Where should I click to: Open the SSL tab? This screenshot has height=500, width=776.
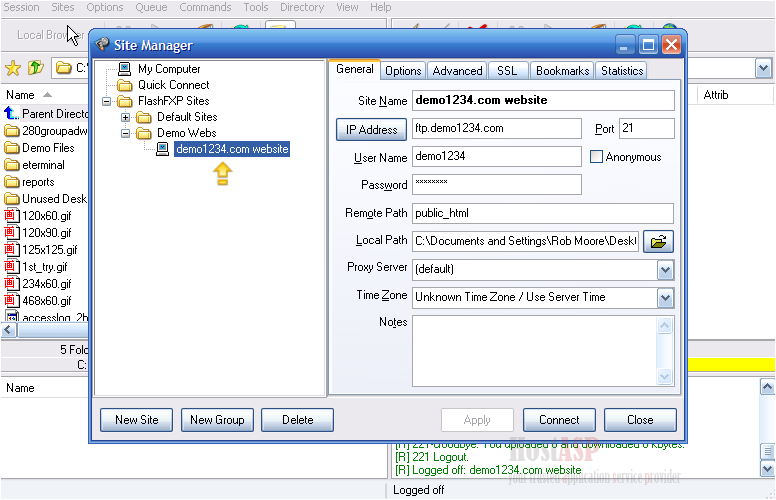click(x=507, y=71)
